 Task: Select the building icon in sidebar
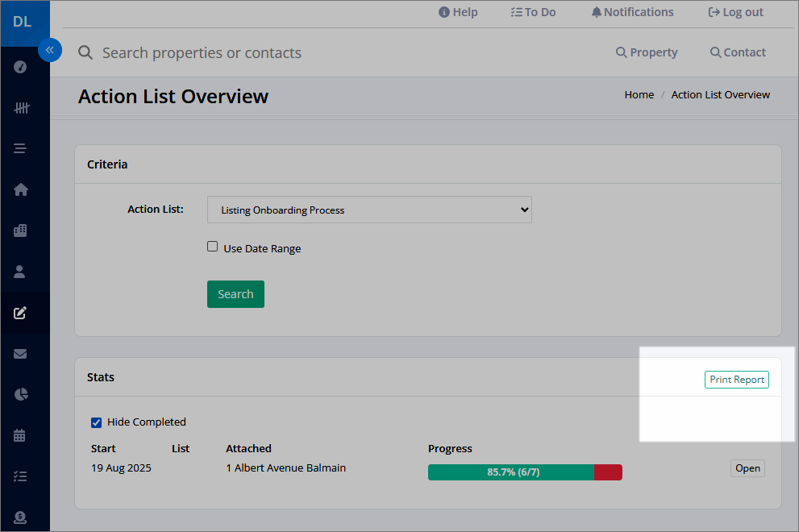pyautogui.click(x=20, y=231)
